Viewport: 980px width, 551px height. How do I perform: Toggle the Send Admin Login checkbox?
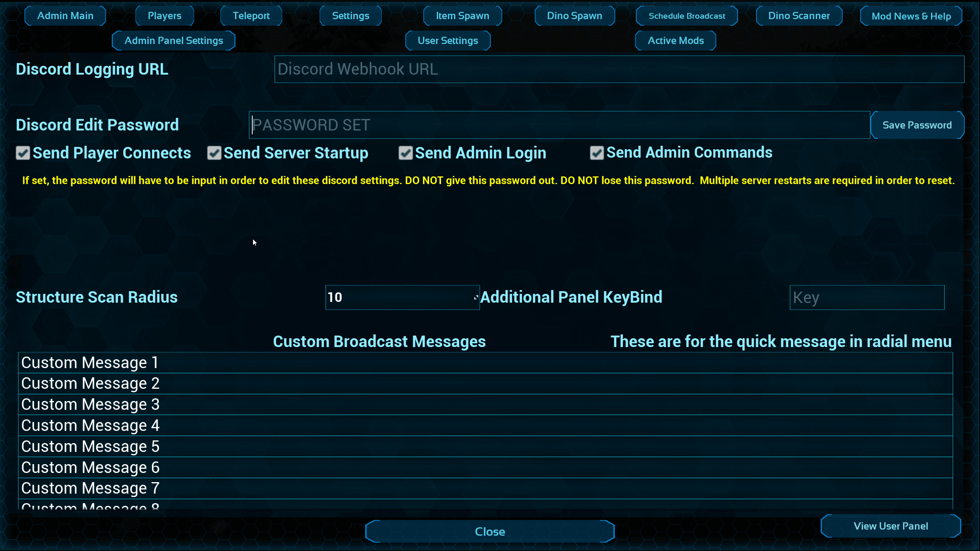click(405, 153)
